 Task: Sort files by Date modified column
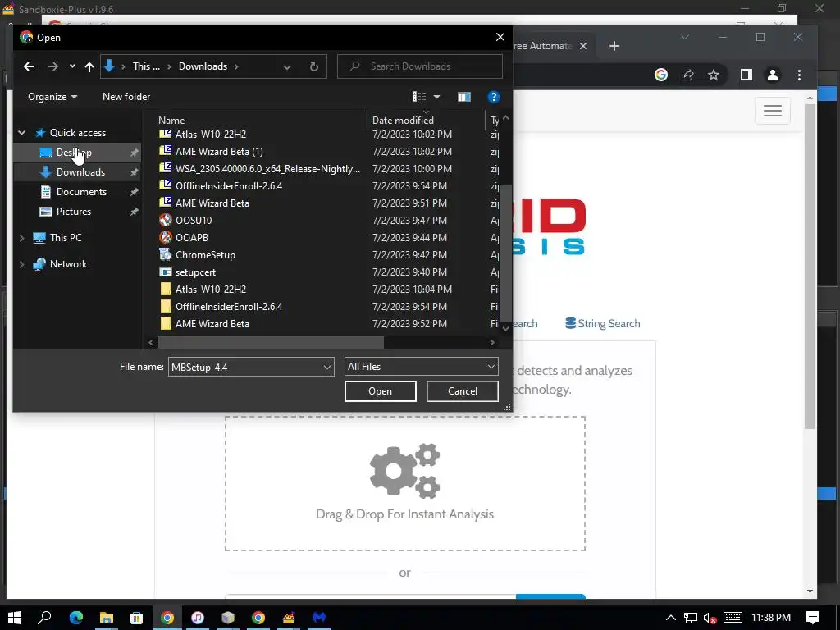coord(403,121)
